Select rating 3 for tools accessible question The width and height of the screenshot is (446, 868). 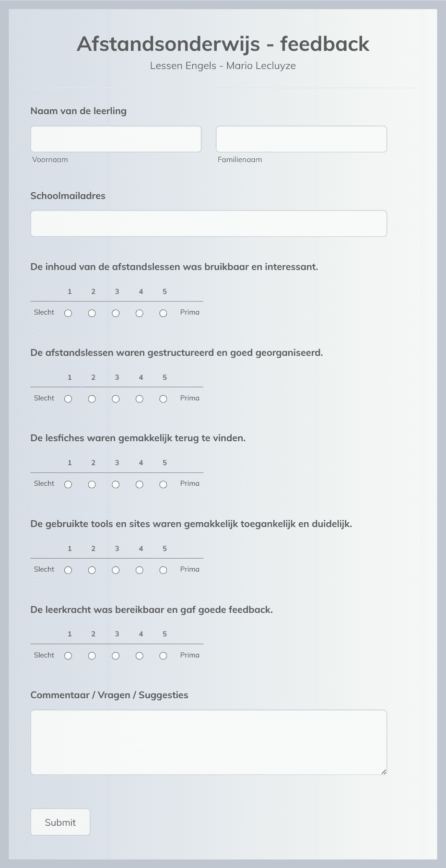[x=116, y=570]
